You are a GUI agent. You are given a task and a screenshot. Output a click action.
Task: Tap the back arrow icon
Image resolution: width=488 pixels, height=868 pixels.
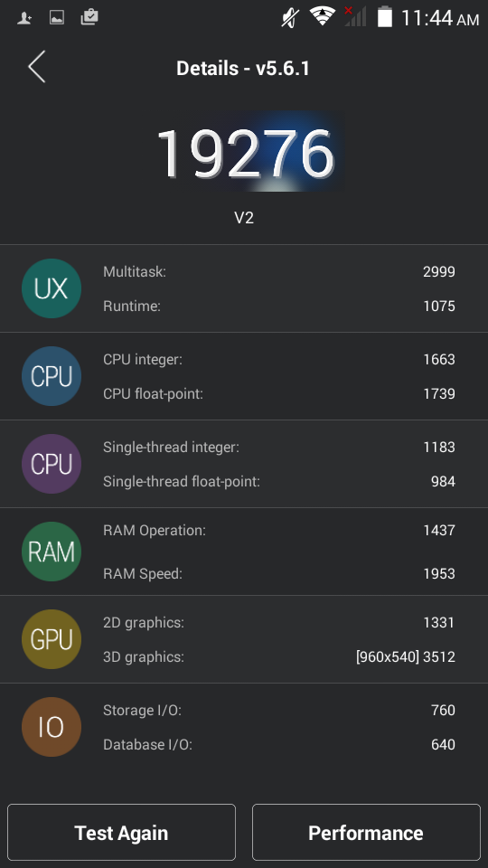click(36, 67)
